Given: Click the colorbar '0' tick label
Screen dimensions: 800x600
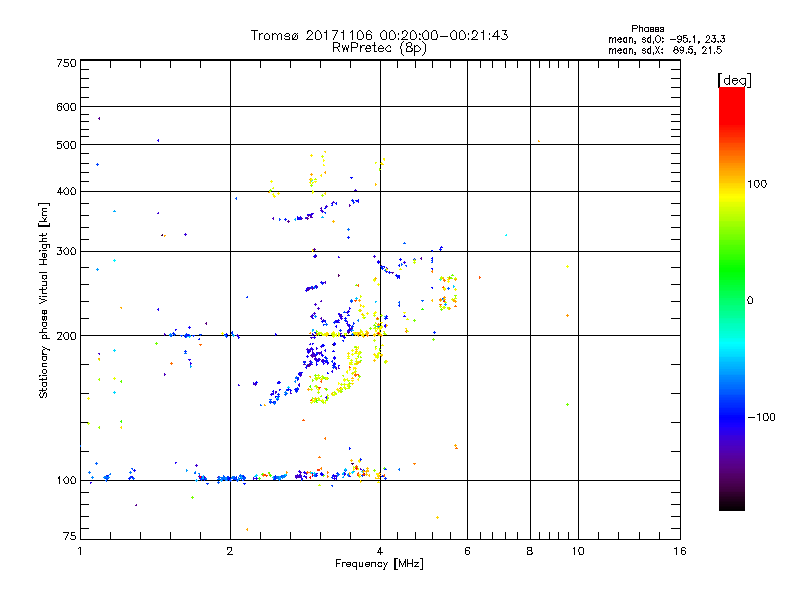Looking at the screenshot, I should click(750, 300).
